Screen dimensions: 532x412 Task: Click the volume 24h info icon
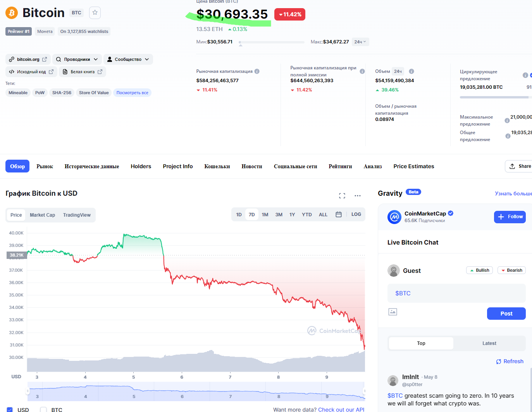[411, 71]
